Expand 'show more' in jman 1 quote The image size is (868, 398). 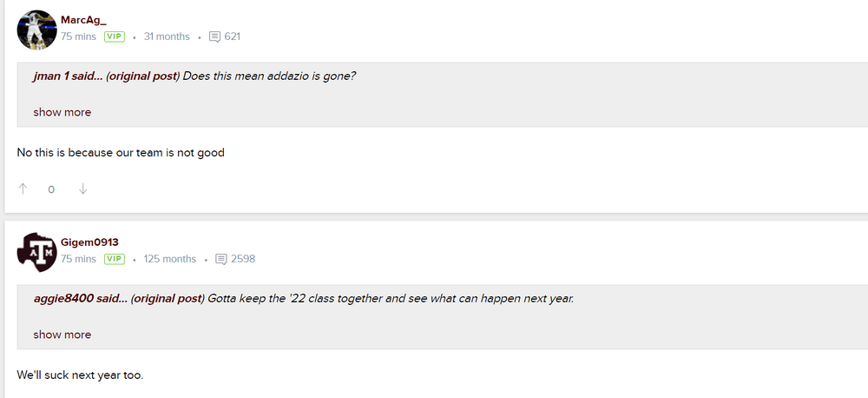[62, 112]
